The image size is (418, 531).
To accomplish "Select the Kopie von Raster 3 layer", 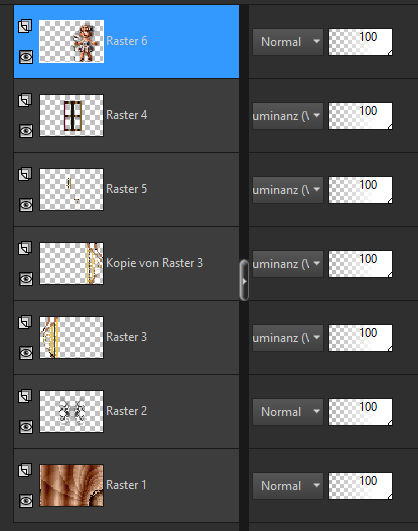I will [126, 263].
